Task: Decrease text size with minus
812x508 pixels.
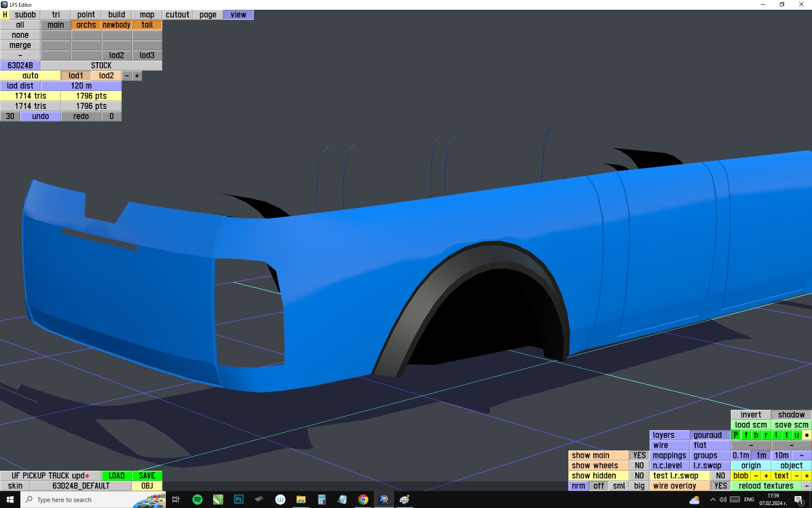Action: pos(797,475)
